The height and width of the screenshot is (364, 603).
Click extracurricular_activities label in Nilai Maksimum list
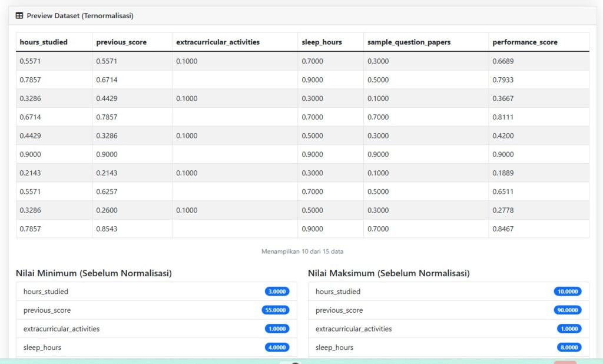[353, 329]
